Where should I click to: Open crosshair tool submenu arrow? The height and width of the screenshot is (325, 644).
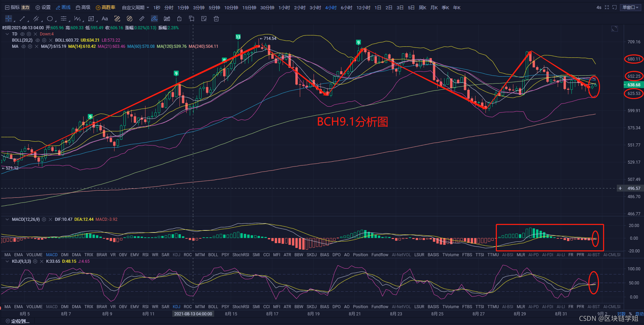pyautogui.click(x=14, y=21)
